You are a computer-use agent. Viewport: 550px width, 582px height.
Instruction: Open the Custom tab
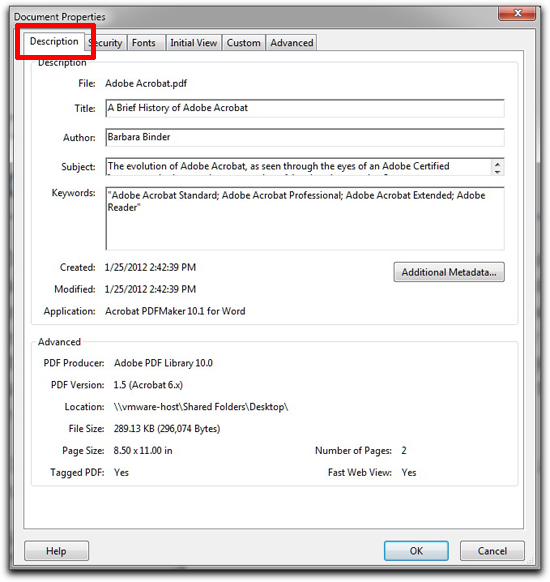[244, 43]
